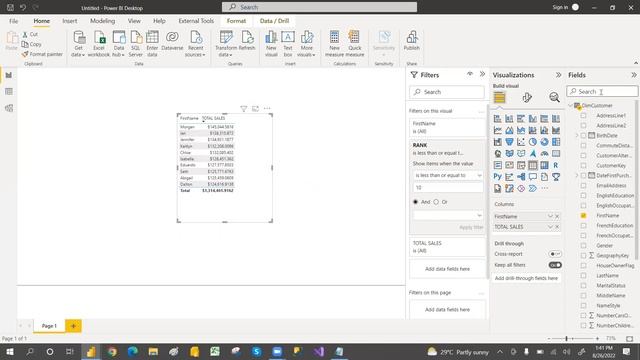Open Report view in left sidebar
640x360 pixels.
coord(9,75)
